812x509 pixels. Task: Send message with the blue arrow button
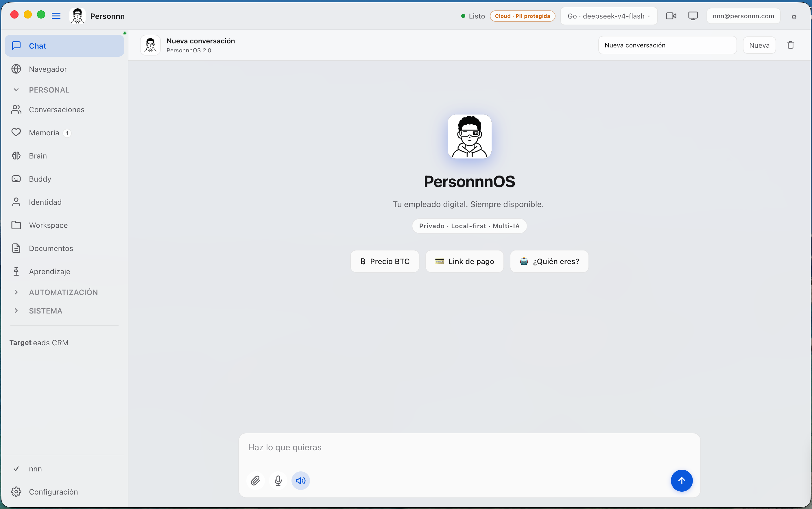tap(681, 480)
